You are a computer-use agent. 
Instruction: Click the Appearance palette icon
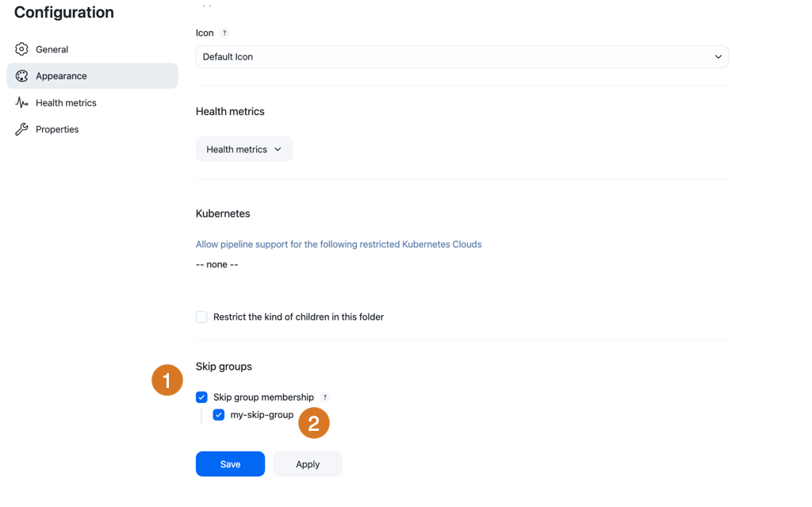(x=21, y=75)
